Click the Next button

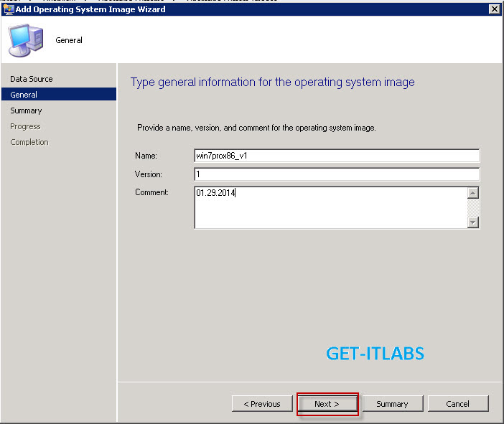coord(327,404)
